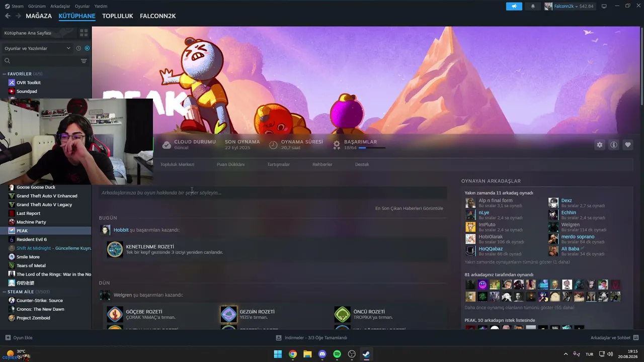
Task: Open the notifications bell
Action: coord(533,7)
